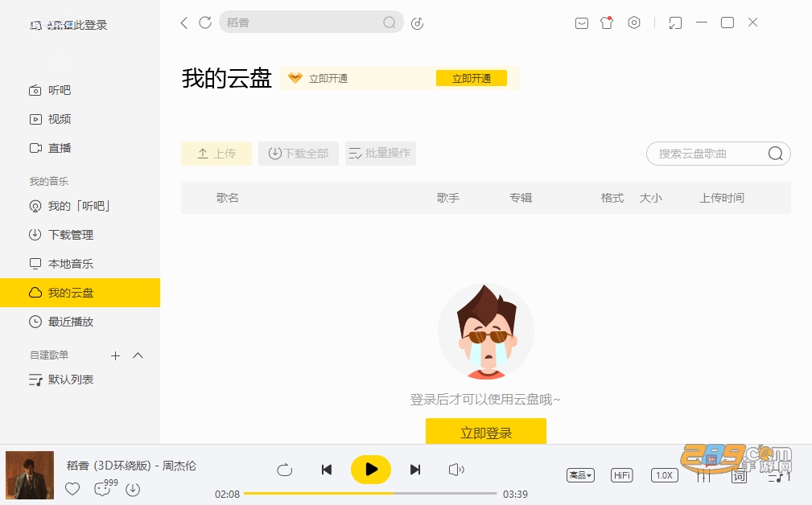Viewport: 812px width, 505px height.
Task: Open the skin changer shirt icon
Action: pos(607,23)
